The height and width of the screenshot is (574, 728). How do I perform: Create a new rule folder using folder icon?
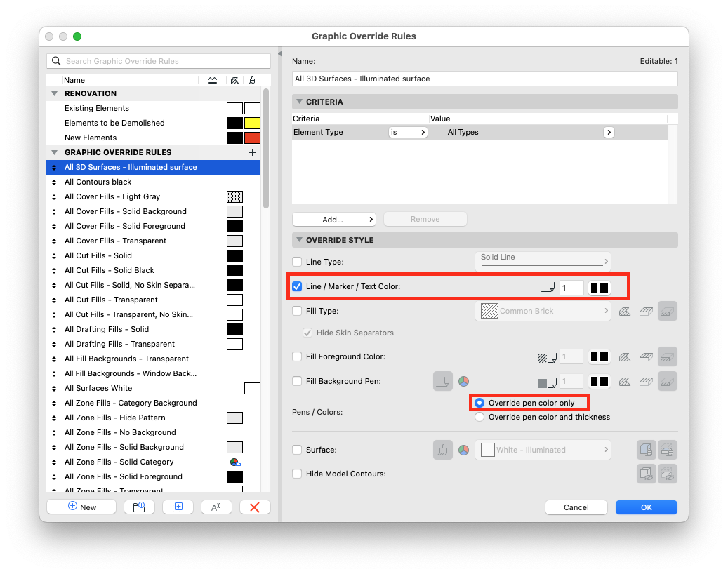pyautogui.click(x=139, y=507)
